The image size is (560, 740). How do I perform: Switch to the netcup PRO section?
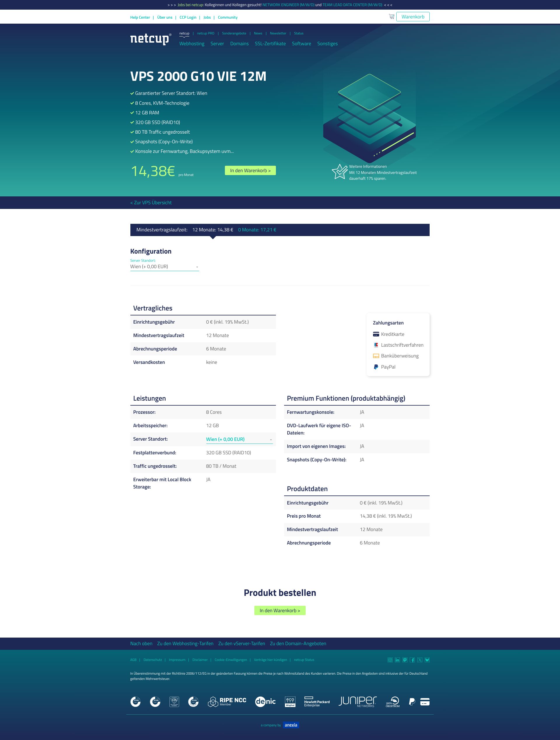point(206,33)
